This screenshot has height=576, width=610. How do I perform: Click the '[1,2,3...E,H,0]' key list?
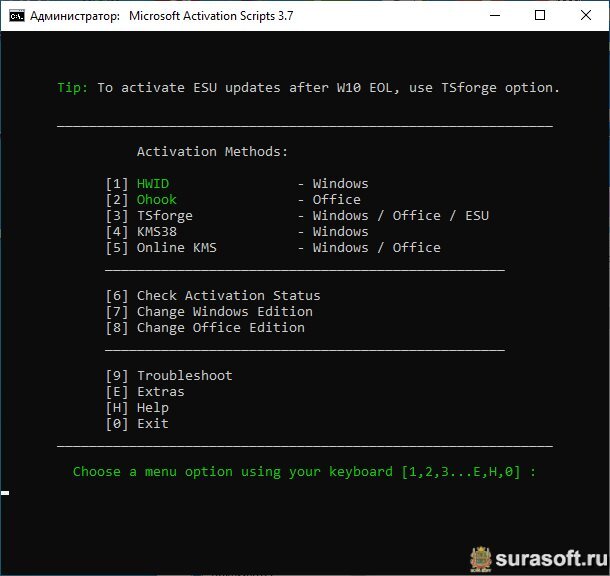[x=461, y=472]
